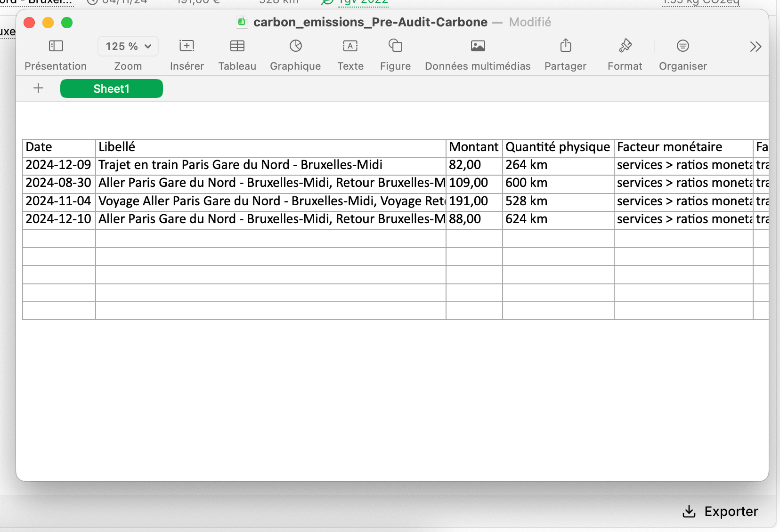
Task: Select the Sheet1 tab
Action: pyautogui.click(x=112, y=89)
